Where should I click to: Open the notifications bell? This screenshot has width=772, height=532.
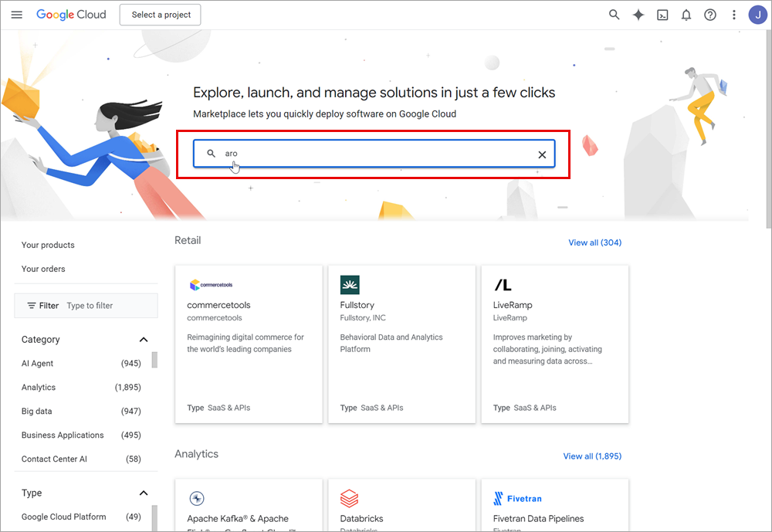[686, 15]
